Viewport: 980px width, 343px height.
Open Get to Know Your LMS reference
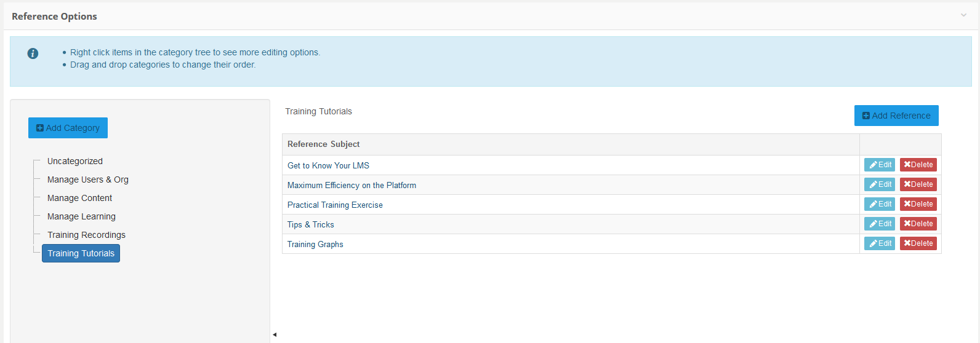point(328,165)
